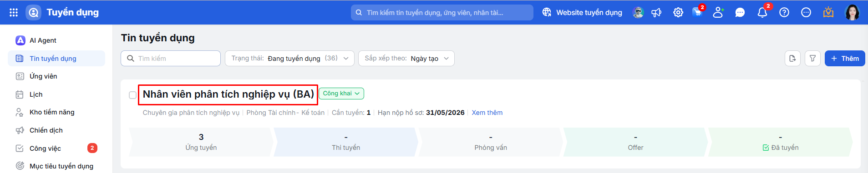
Task: Tick the checkbox beside the BA job posting
Action: [x=132, y=95]
